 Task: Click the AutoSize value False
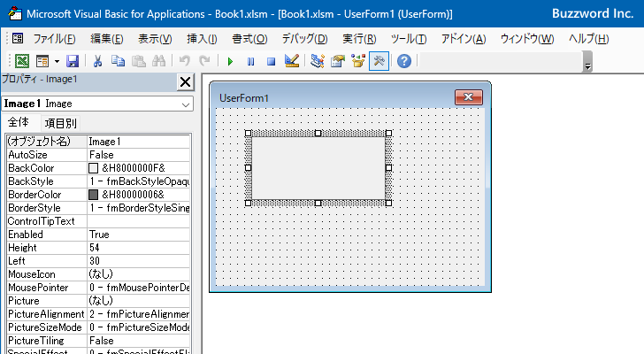(x=138, y=155)
